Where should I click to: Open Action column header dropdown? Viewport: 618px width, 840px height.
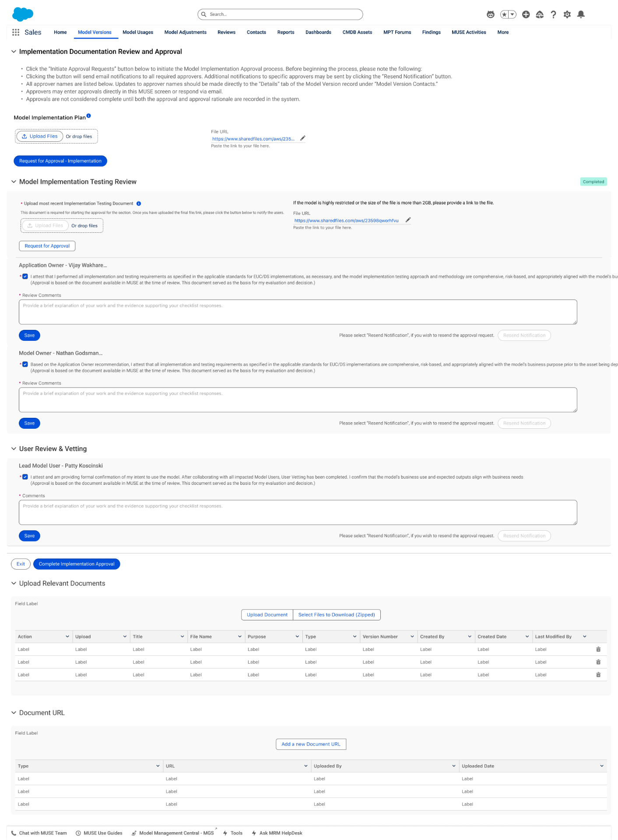click(x=67, y=637)
